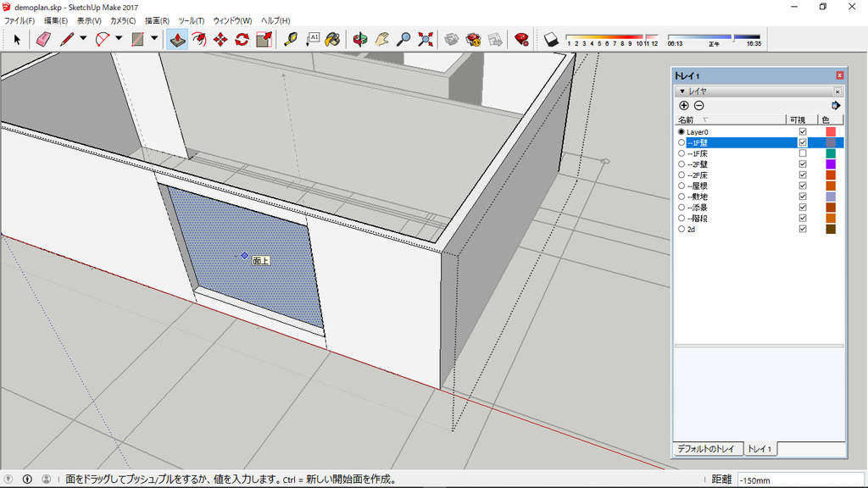
Task: Open the Line tool dropdown arrow
Action: click(83, 39)
